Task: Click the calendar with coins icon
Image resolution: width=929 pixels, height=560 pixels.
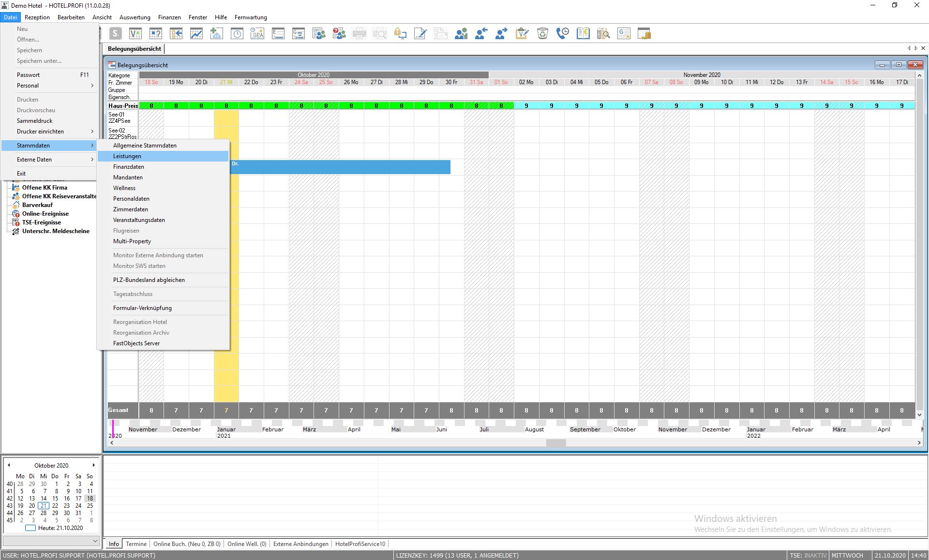Action: coord(644,33)
